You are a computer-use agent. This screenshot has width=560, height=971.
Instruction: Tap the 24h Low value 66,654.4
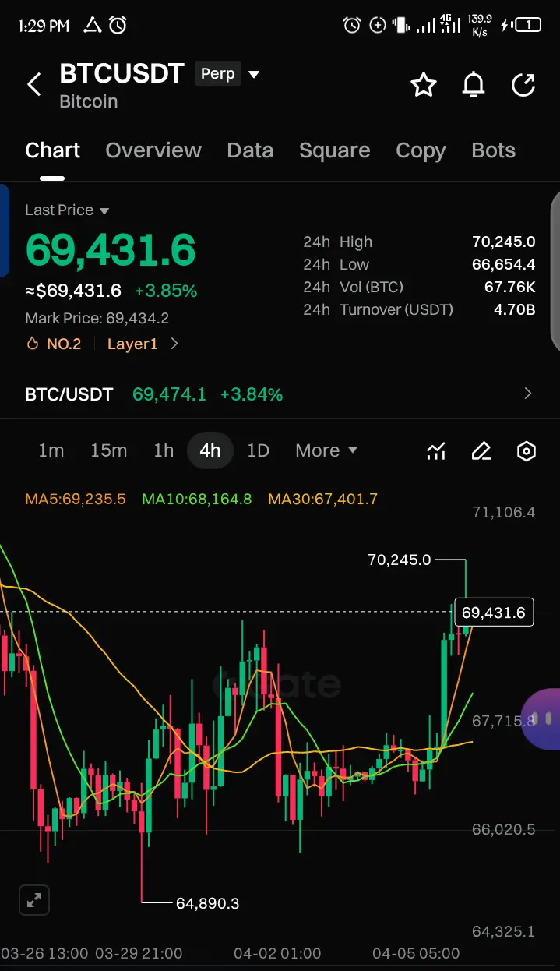(x=503, y=264)
